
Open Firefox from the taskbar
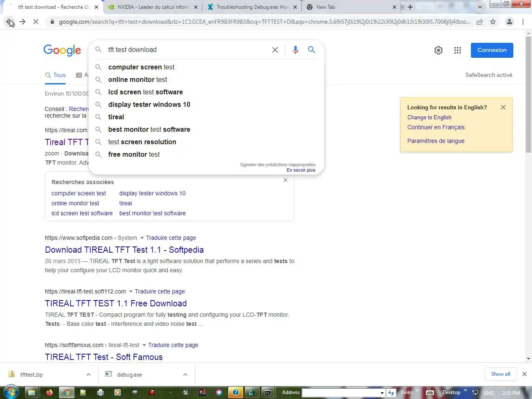(49, 392)
